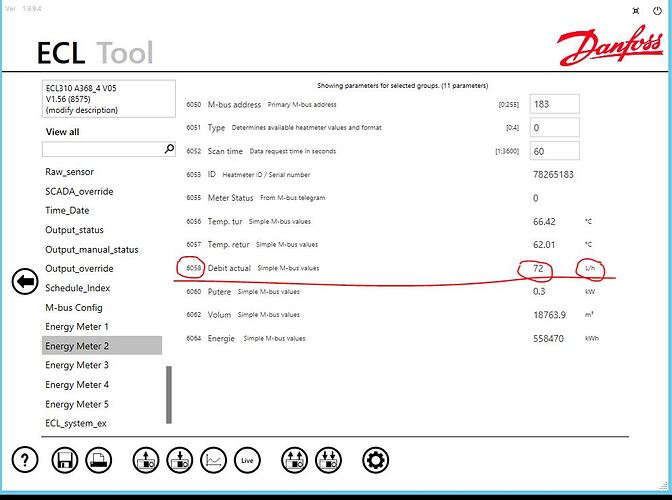Select the Output_override group
The height and width of the screenshot is (500, 672).
[79, 269]
